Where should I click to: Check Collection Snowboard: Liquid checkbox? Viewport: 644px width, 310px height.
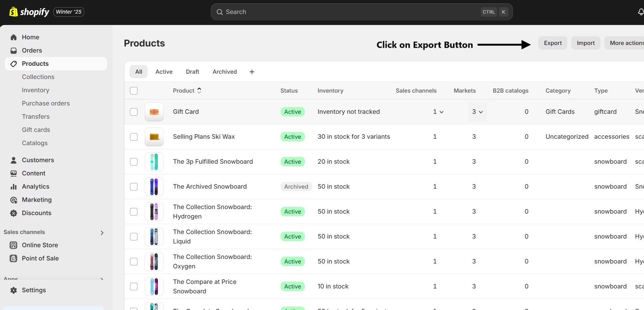[134, 237]
